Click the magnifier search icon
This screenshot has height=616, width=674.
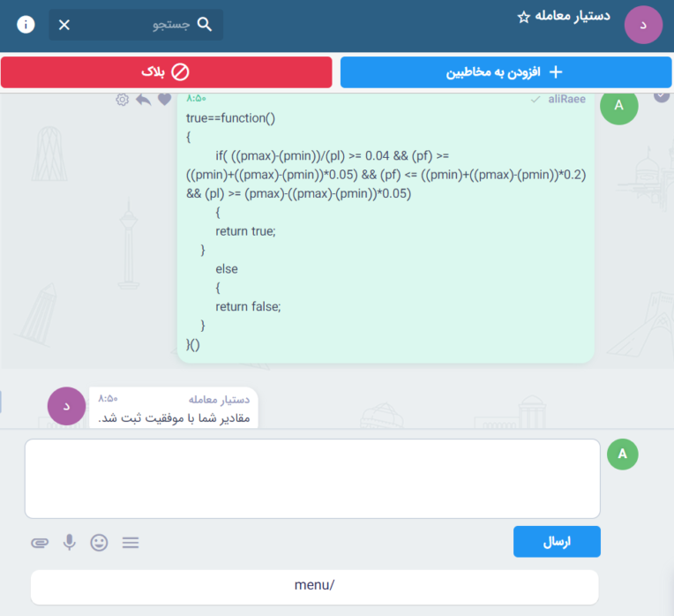pyautogui.click(x=205, y=25)
